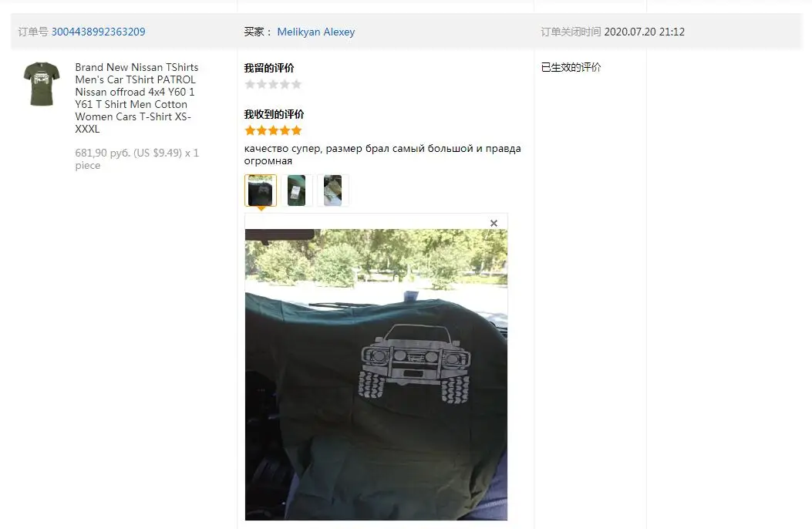Open order number 3004438992363209 link

pyautogui.click(x=99, y=32)
